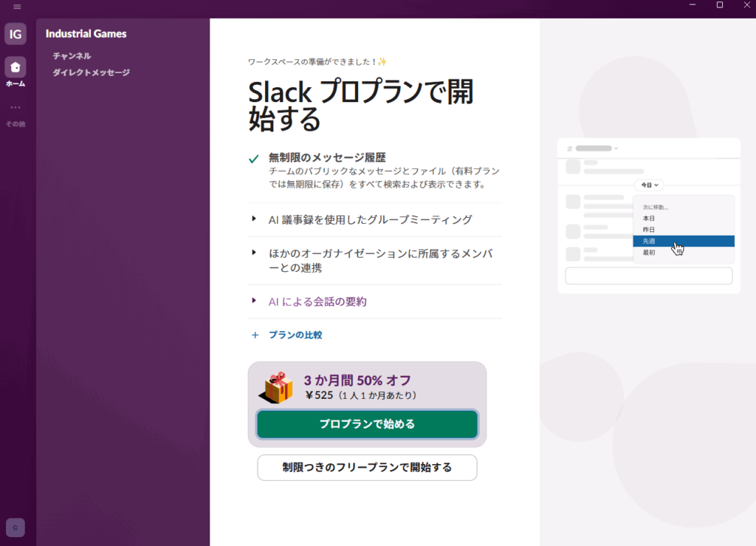Click the message input box in preview
Viewport: 756px width, 546px height.
pyautogui.click(x=648, y=276)
